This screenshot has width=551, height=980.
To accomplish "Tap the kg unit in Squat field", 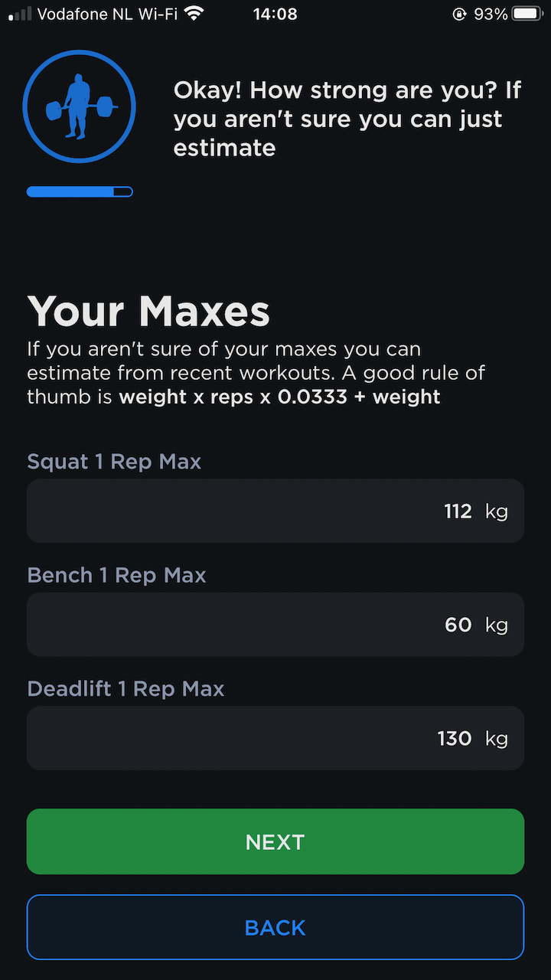I will [x=497, y=512].
